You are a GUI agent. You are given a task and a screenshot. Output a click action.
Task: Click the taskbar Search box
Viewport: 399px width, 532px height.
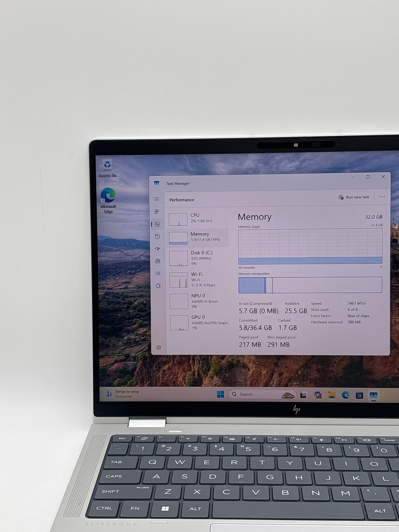point(262,394)
